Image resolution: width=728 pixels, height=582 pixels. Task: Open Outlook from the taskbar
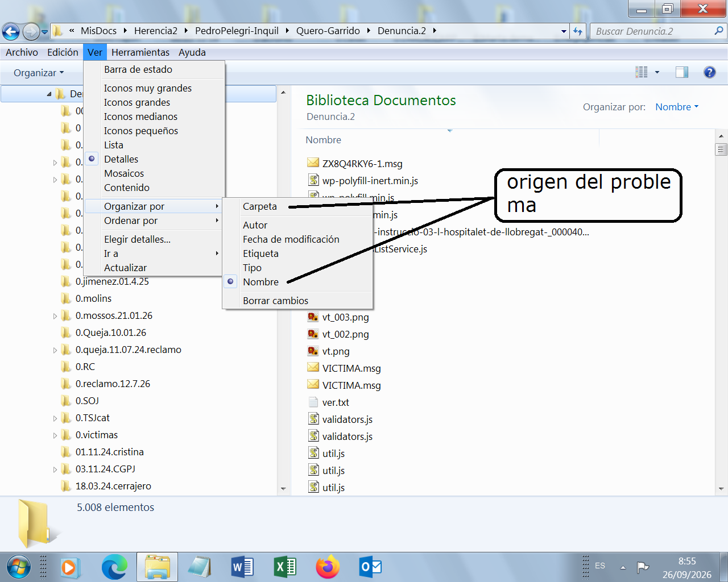pyautogui.click(x=370, y=567)
